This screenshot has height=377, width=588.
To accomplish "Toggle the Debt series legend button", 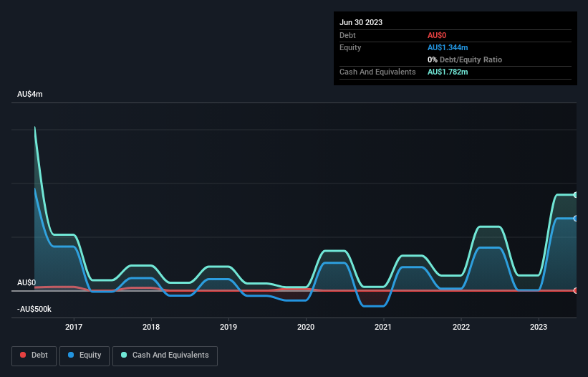I will click(x=34, y=355).
